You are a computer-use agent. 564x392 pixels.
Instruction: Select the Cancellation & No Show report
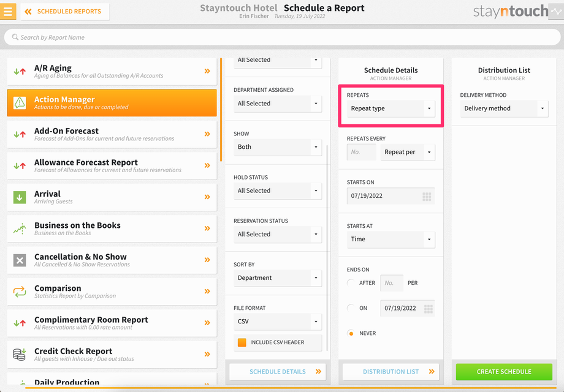point(112,260)
